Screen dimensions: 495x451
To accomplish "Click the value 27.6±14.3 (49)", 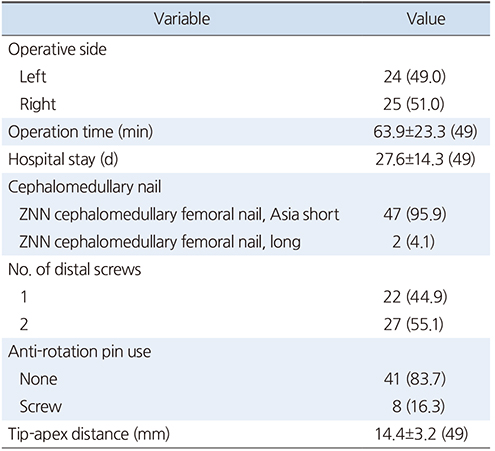I will coord(425,159).
